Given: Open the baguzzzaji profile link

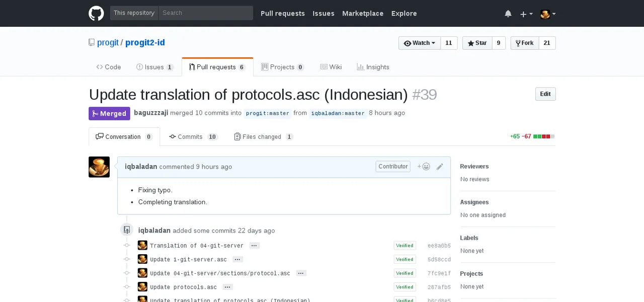Looking at the screenshot, I should 151,113.
